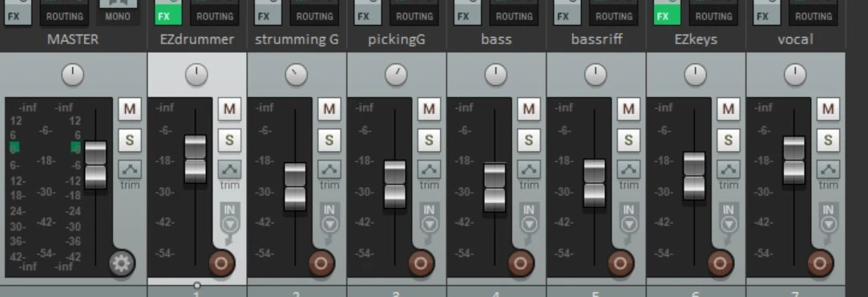Screen dimensions: 868x297
Task: Solo the bass track
Action: (x=529, y=140)
